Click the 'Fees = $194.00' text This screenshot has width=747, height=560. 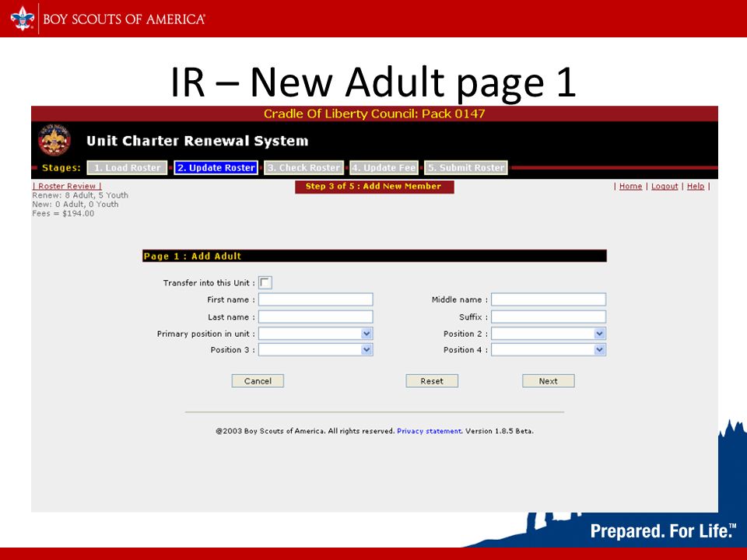pyautogui.click(x=63, y=213)
